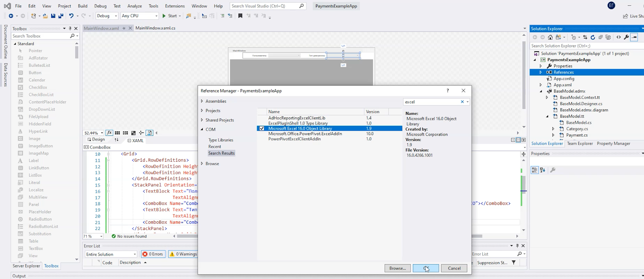644x279 pixels.
Task: Click the Save All toolbar icon
Action: (61, 16)
